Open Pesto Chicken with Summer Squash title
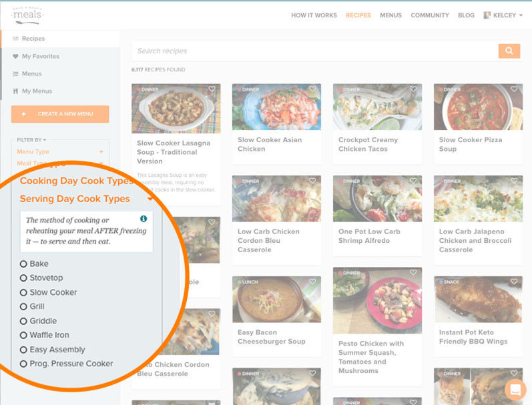532x405 pixels. pos(371,357)
